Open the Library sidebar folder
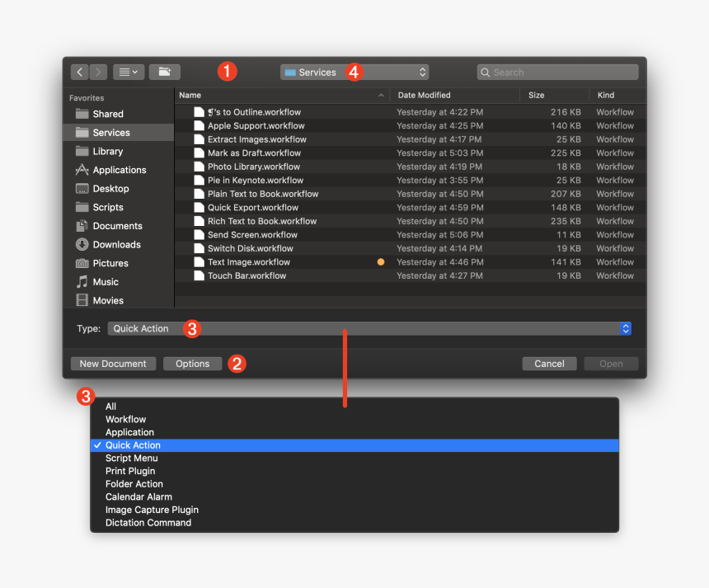Screen dimensions: 709x588 [x=108, y=151]
